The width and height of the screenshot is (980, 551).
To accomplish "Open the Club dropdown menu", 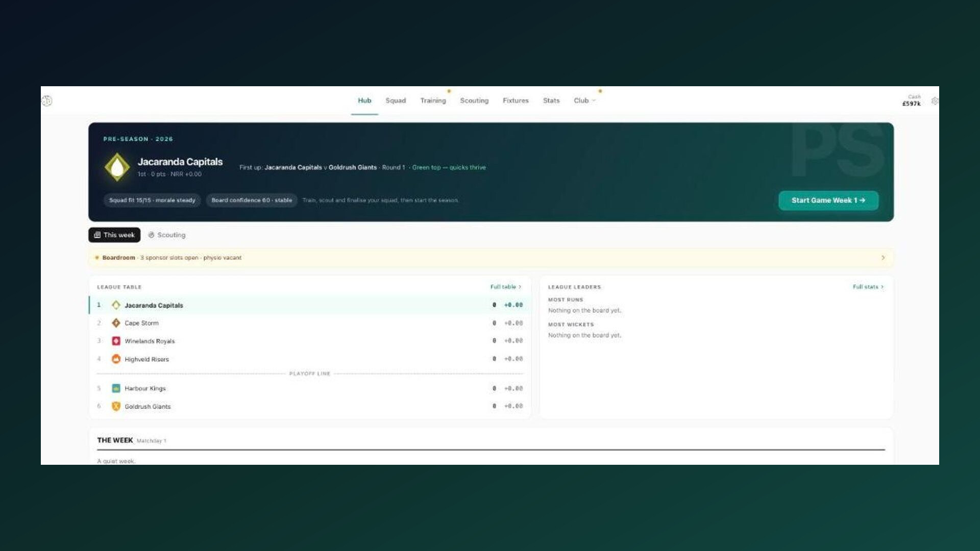I will [584, 101].
